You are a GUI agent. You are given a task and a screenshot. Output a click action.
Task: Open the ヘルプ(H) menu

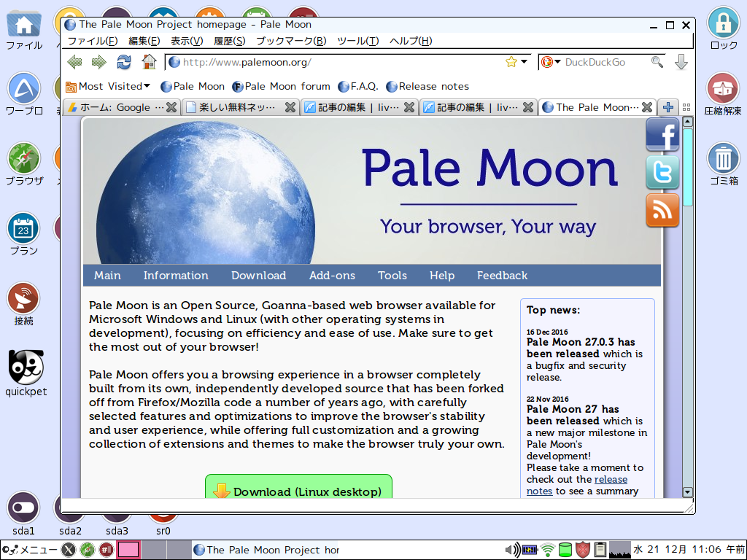tap(411, 41)
